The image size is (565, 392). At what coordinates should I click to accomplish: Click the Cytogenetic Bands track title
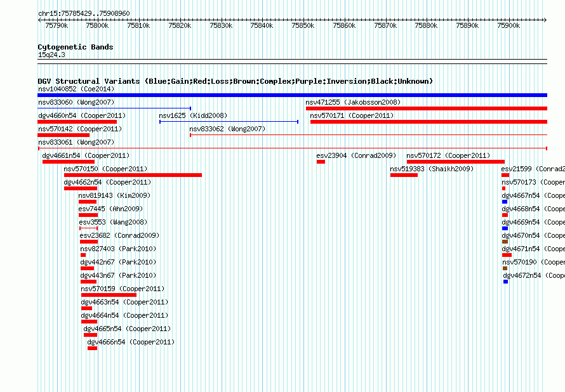coord(76,47)
